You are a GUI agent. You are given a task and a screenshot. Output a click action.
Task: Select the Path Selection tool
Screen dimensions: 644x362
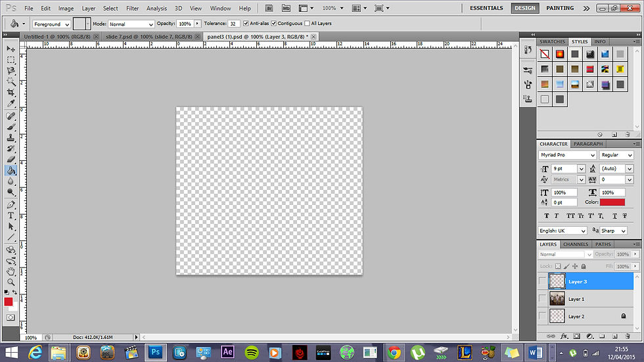(11, 227)
